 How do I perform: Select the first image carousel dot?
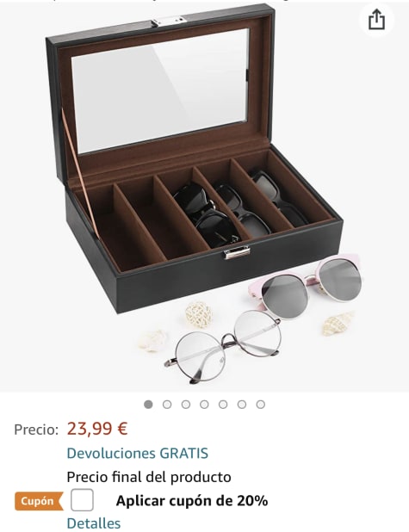[x=148, y=404]
